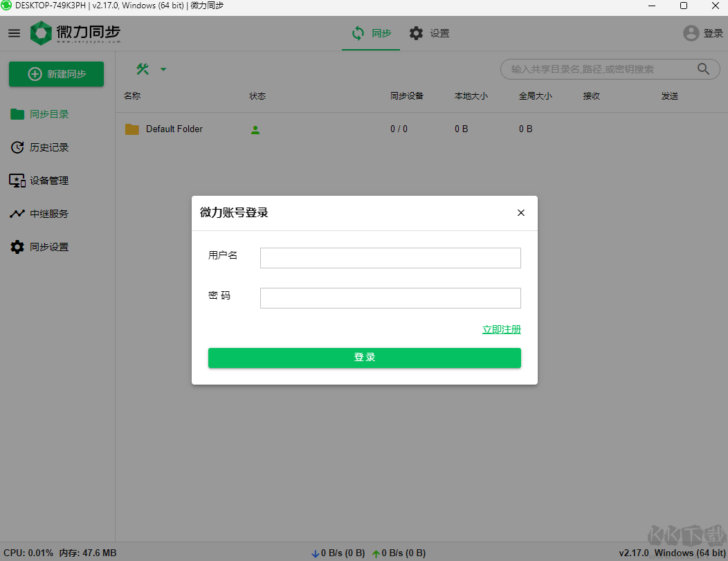
Task: Click the account icon next to 登录
Action: point(690,33)
